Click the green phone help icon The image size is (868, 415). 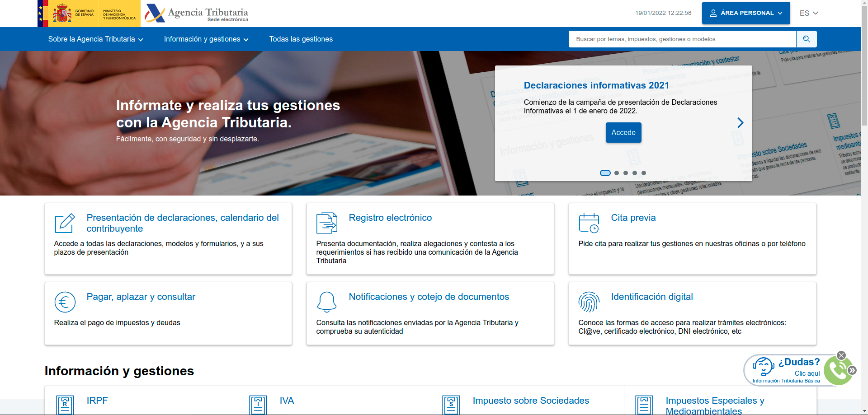coord(838,370)
